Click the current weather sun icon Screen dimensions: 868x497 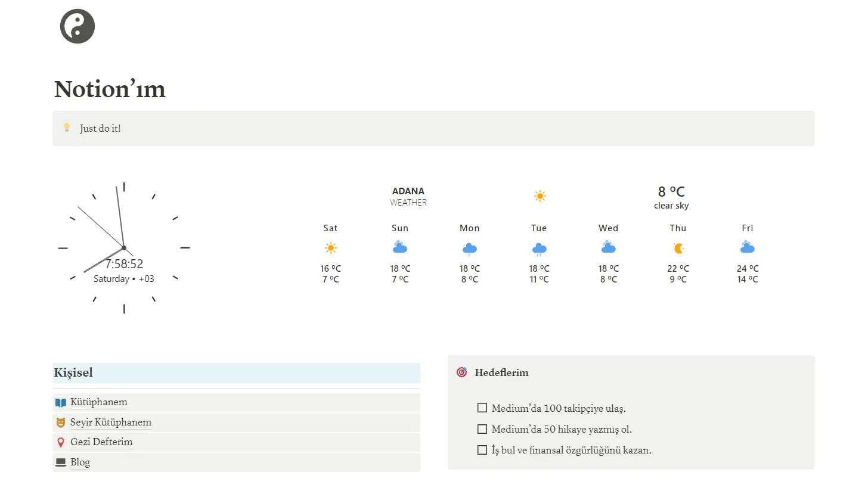pos(540,196)
